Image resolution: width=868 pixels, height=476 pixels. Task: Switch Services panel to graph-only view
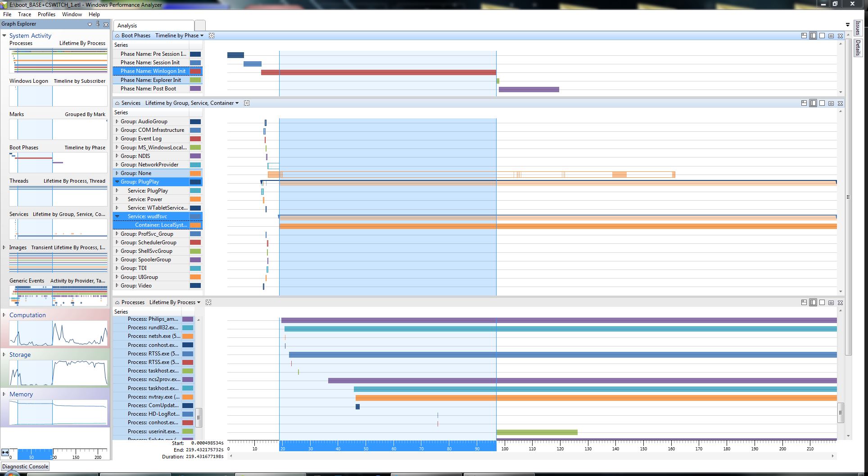tap(822, 103)
